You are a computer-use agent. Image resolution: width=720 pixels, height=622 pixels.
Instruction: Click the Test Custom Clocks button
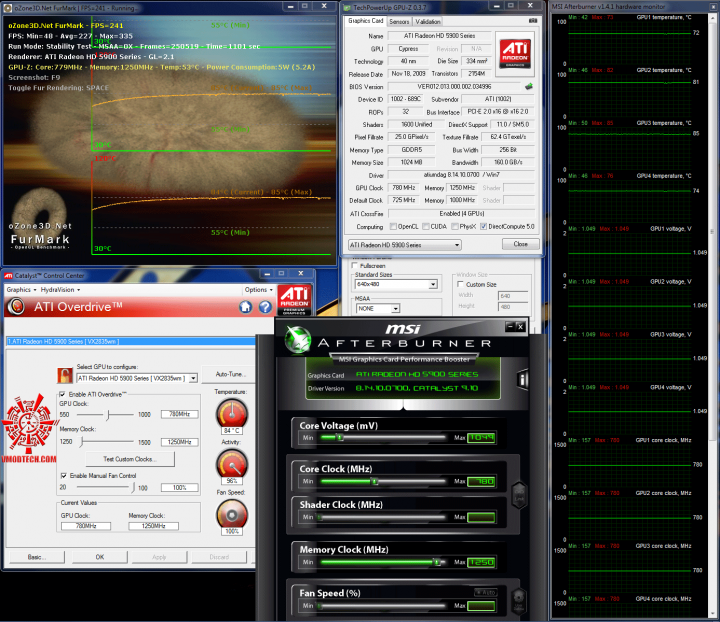130,459
